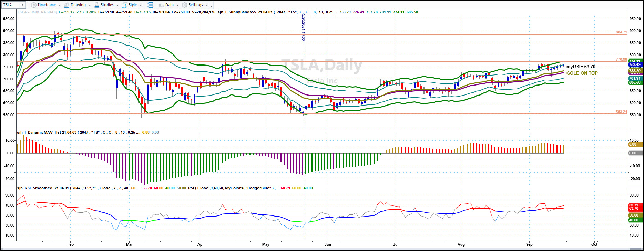The height and width of the screenshot is (251, 644).
Task: Expand the Timeframe dropdown arrow
Action: point(60,5)
